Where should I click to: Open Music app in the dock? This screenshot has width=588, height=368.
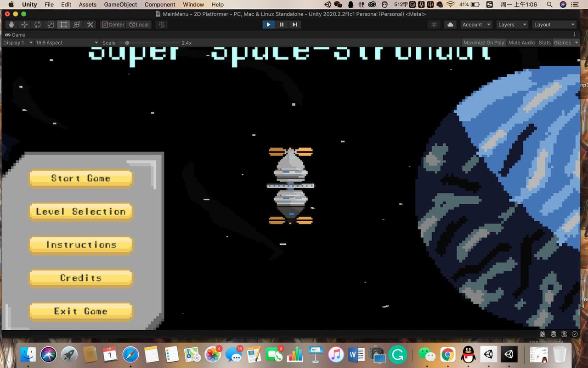(x=337, y=354)
